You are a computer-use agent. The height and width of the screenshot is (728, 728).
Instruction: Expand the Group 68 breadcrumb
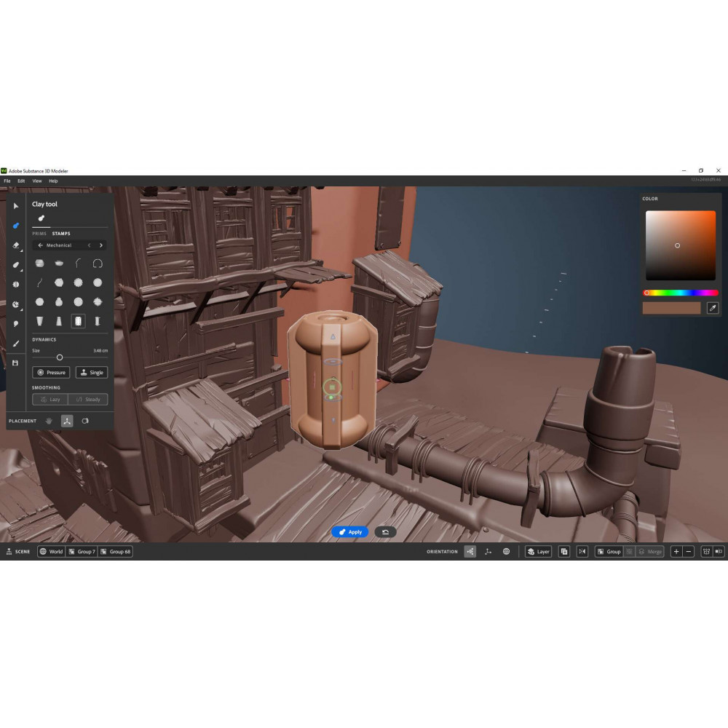tap(116, 552)
